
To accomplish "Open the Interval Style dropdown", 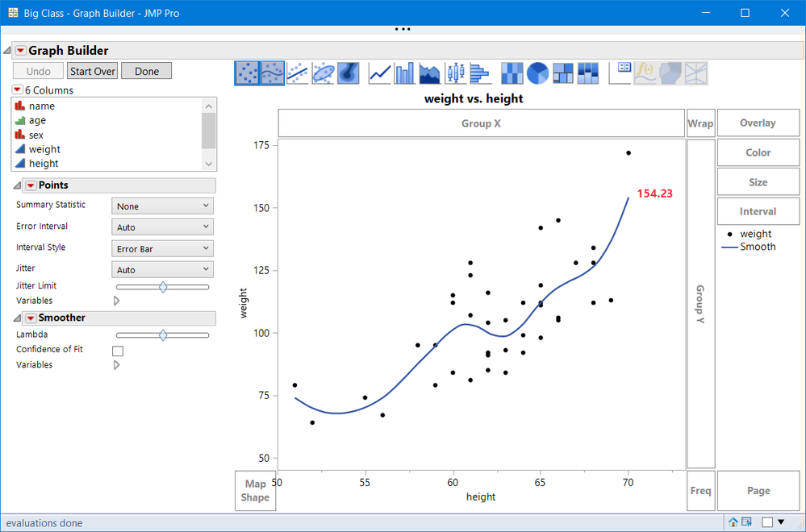I will 162,248.
